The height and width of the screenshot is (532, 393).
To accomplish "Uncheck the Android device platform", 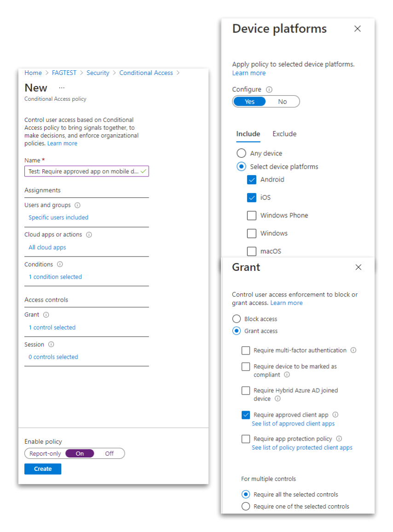I will tap(252, 179).
